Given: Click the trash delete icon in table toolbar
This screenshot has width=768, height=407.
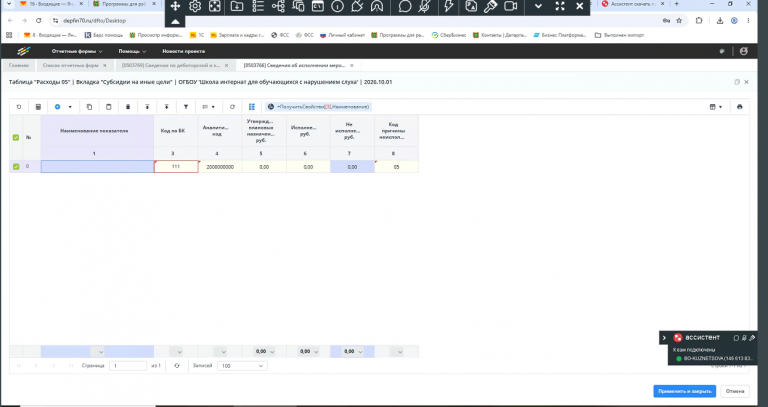Looking at the screenshot, I should pyautogui.click(x=128, y=107).
